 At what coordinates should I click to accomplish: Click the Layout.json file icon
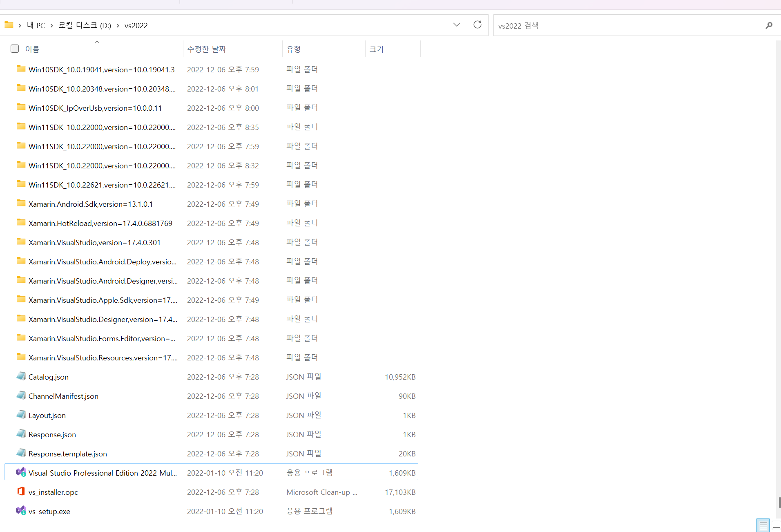click(21, 414)
